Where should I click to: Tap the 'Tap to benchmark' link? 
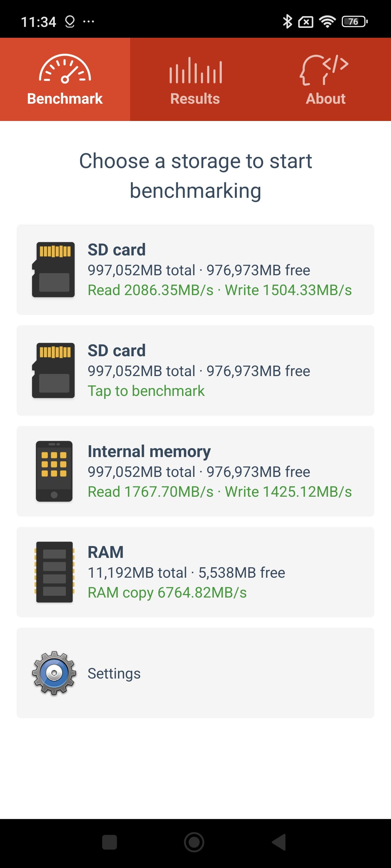146,391
